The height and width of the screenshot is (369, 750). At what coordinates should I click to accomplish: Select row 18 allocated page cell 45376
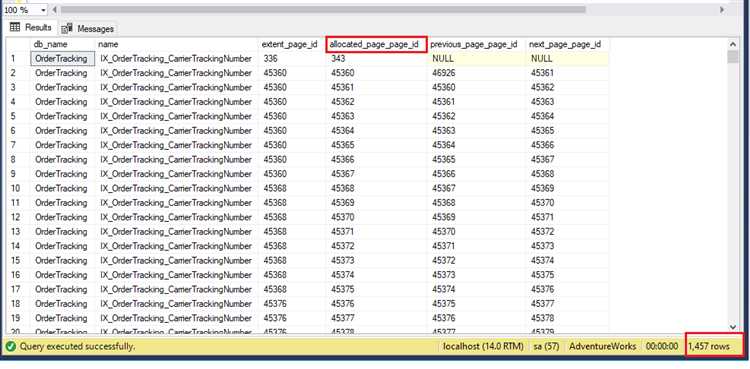point(376,304)
